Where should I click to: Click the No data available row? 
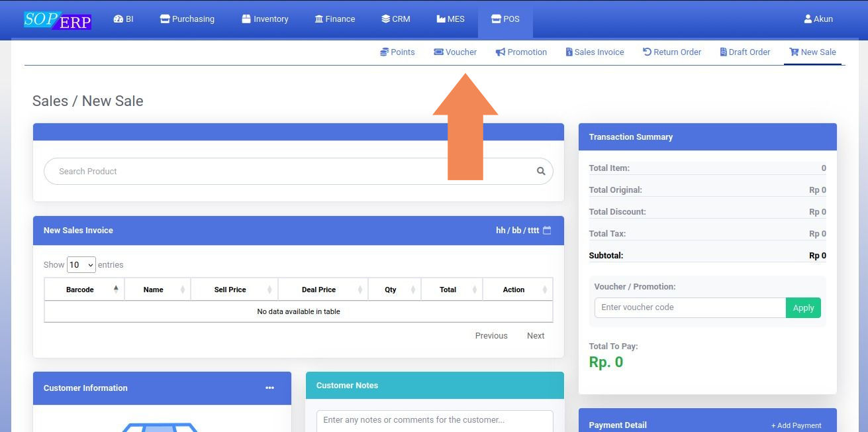pos(299,311)
